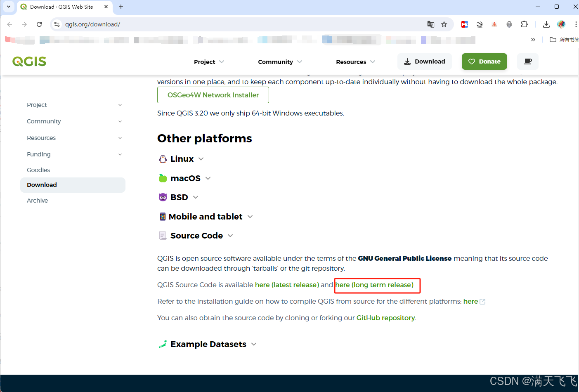Open the Resources top navigation menu

click(x=355, y=62)
